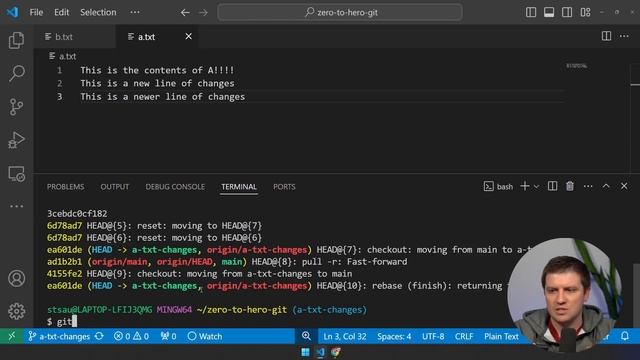Open the Run and Debug view
This screenshot has height=360, width=640.
(x=16, y=140)
